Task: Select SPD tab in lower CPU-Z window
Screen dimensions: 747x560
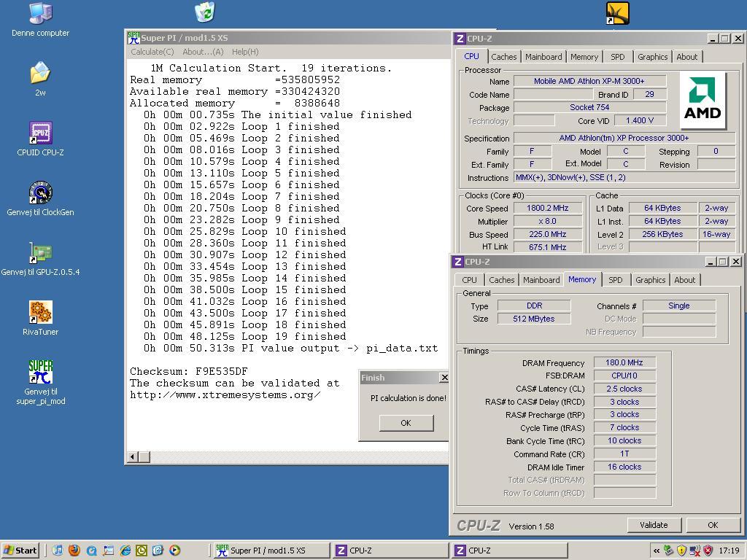Action: tap(616, 280)
